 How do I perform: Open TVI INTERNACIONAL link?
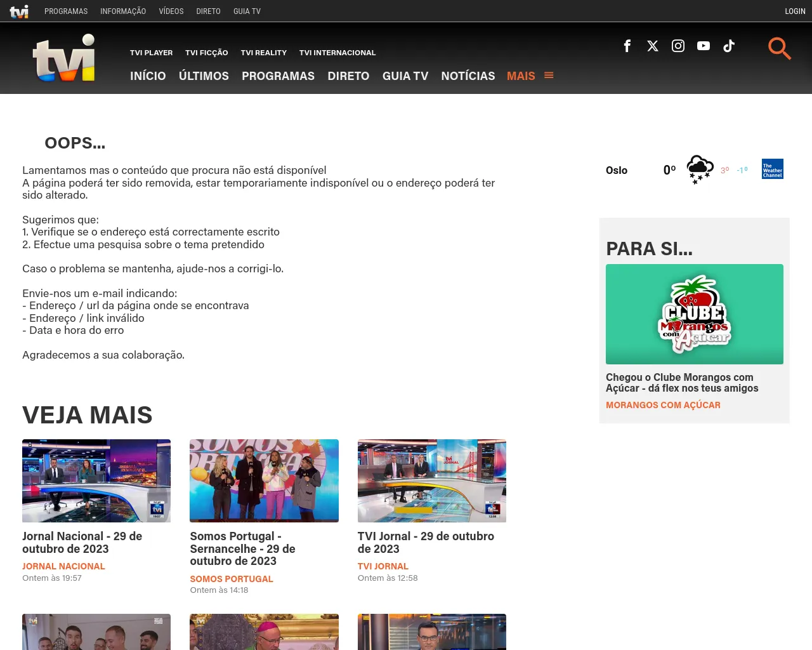[337, 53]
